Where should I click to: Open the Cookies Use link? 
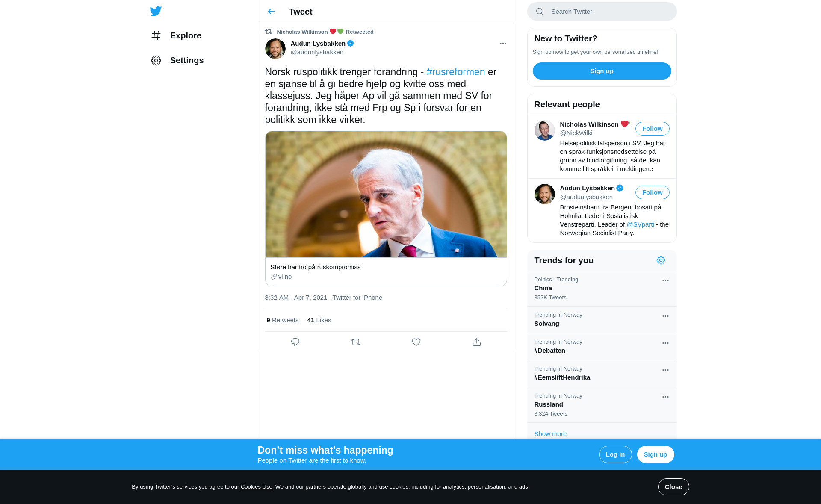(257, 487)
